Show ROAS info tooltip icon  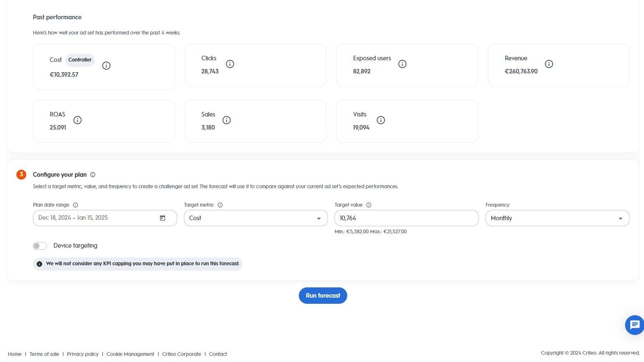click(78, 120)
